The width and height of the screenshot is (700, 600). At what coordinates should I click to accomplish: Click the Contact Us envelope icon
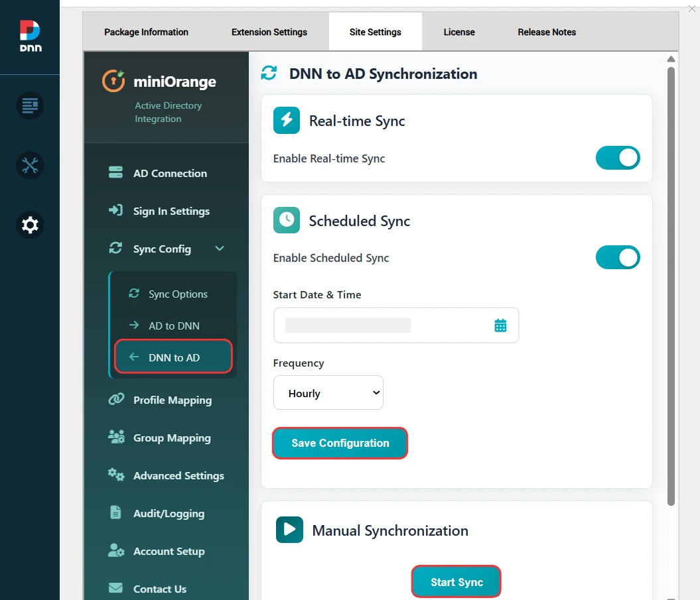(115, 588)
